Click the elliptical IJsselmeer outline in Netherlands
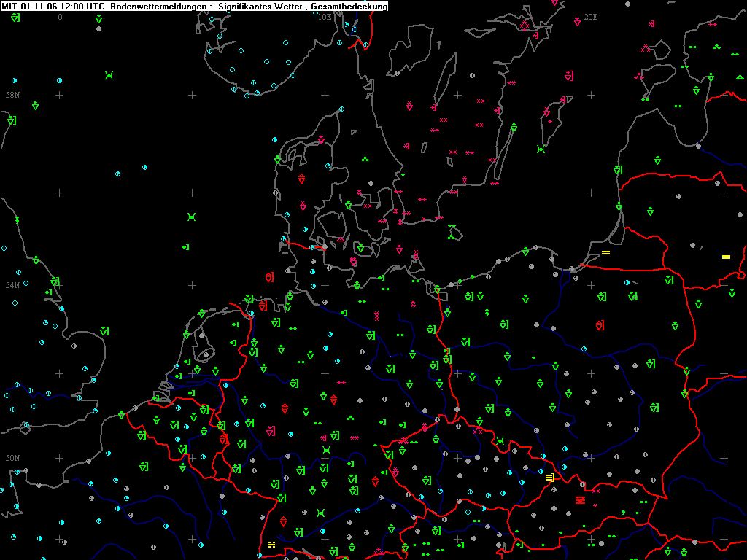 point(206,354)
